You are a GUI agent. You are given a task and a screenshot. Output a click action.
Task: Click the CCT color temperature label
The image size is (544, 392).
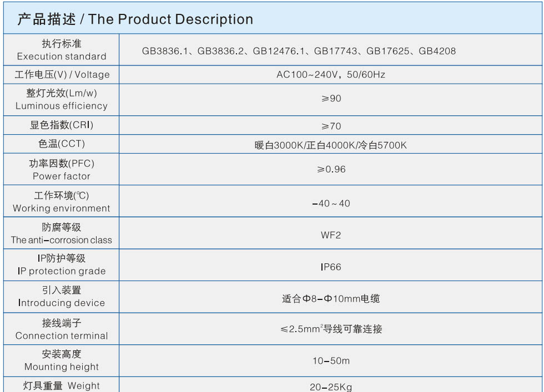pos(61,144)
